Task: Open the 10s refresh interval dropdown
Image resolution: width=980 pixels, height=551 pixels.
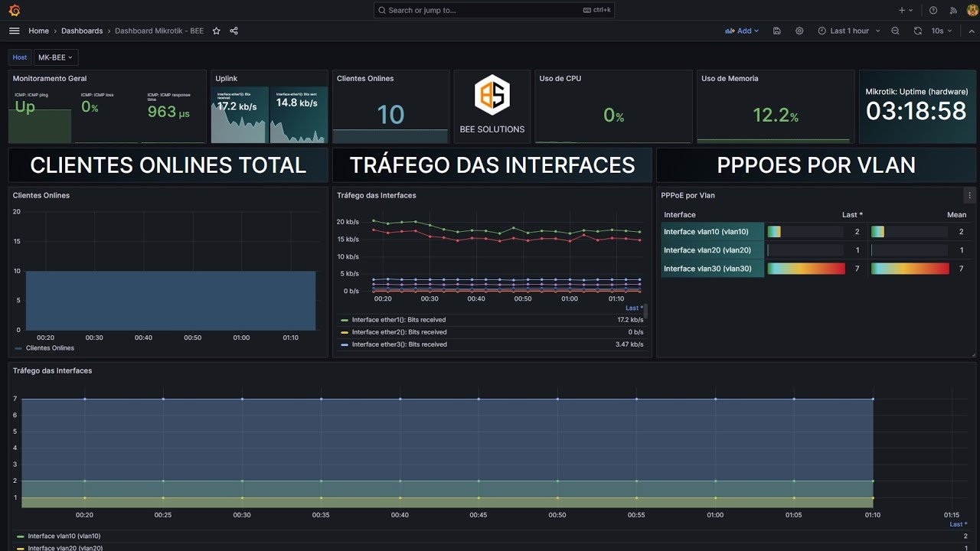Action: pyautogui.click(x=942, y=31)
